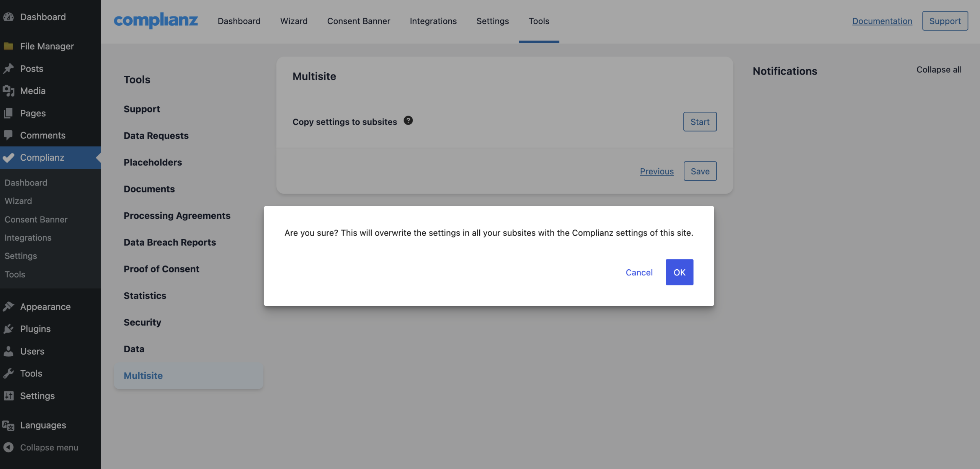Click the Support button in top right

click(945, 21)
